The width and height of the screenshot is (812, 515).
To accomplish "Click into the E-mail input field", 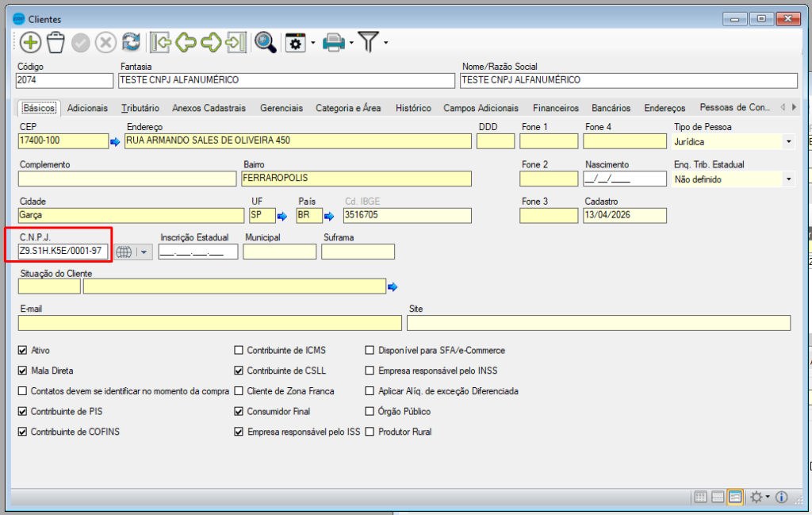I will point(209,323).
